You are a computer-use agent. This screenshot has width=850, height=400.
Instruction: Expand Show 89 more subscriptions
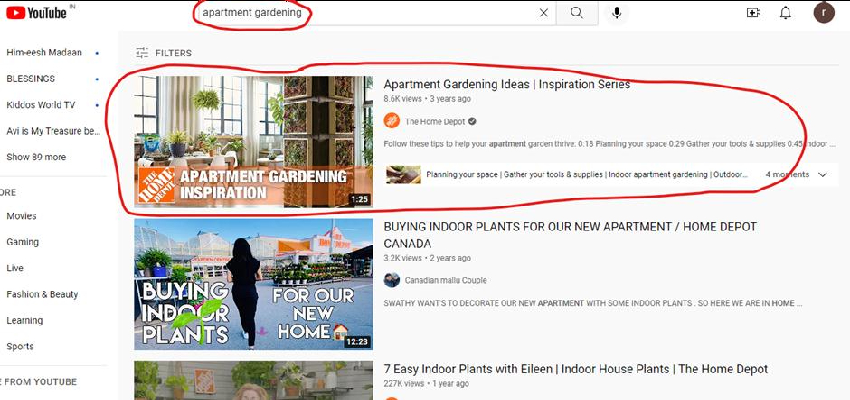click(x=36, y=157)
